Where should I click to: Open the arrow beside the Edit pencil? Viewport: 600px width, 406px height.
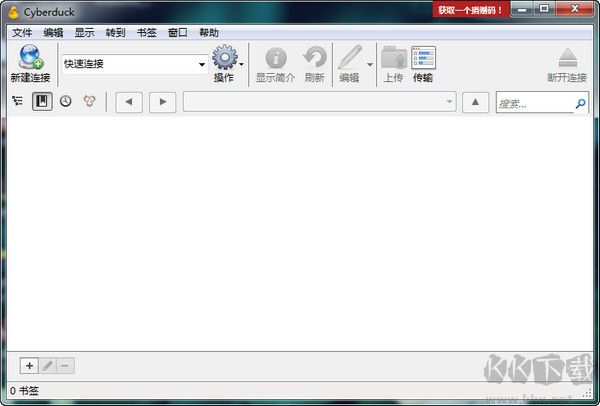pos(370,65)
